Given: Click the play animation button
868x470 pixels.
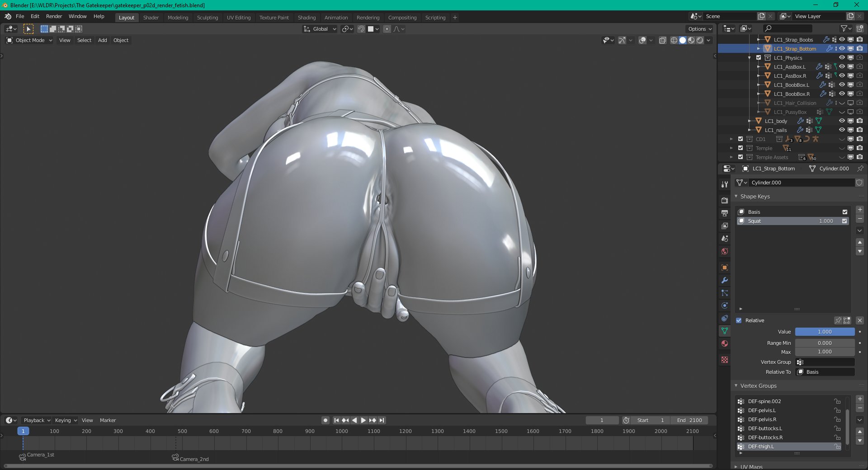Looking at the screenshot, I should (x=363, y=420).
